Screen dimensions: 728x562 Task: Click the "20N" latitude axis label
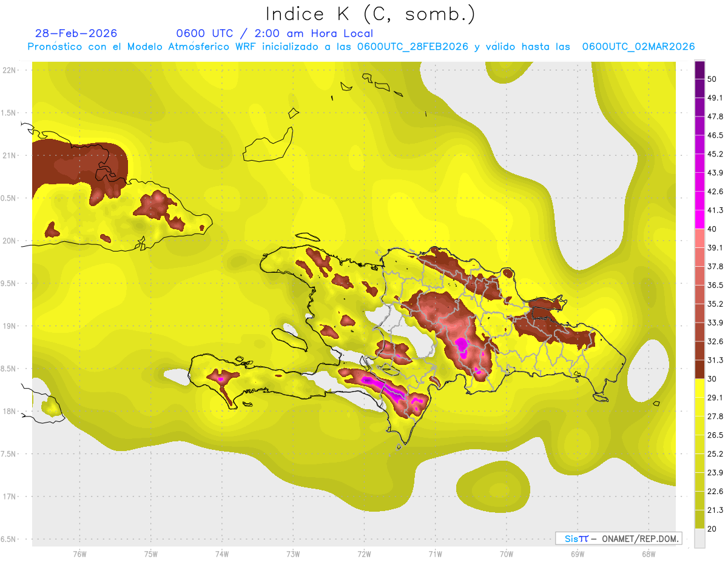tap(10, 241)
